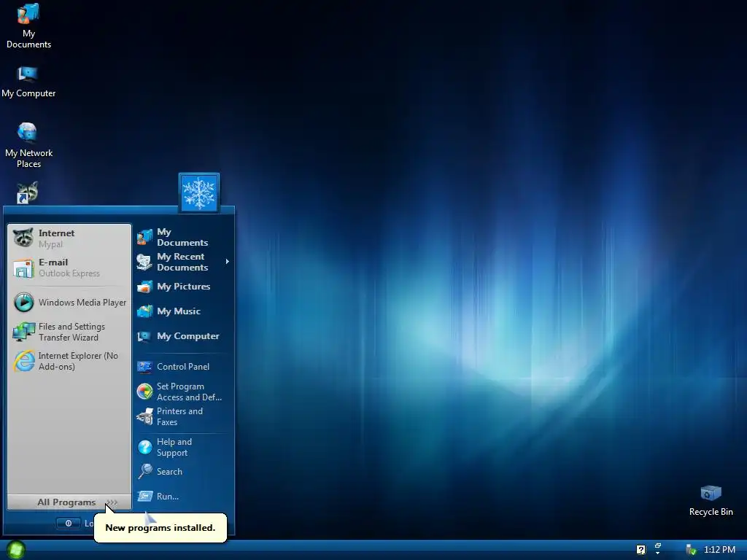Image resolution: width=747 pixels, height=560 pixels.
Task: Click the power Log Off button
Action: (x=69, y=524)
